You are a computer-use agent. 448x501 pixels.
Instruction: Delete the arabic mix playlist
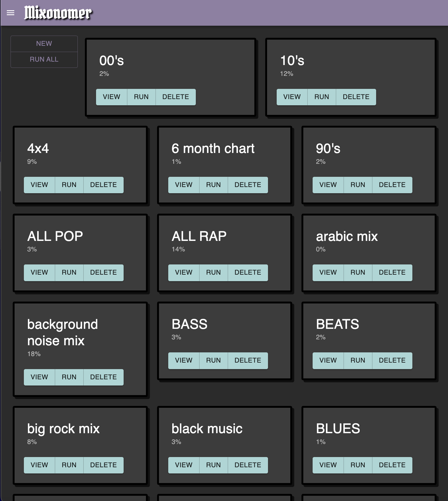[x=392, y=272]
